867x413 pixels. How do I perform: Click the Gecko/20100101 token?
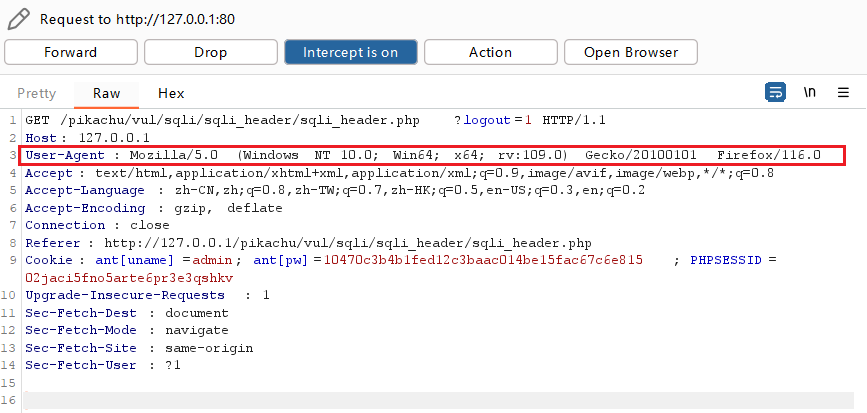pos(641,155)
